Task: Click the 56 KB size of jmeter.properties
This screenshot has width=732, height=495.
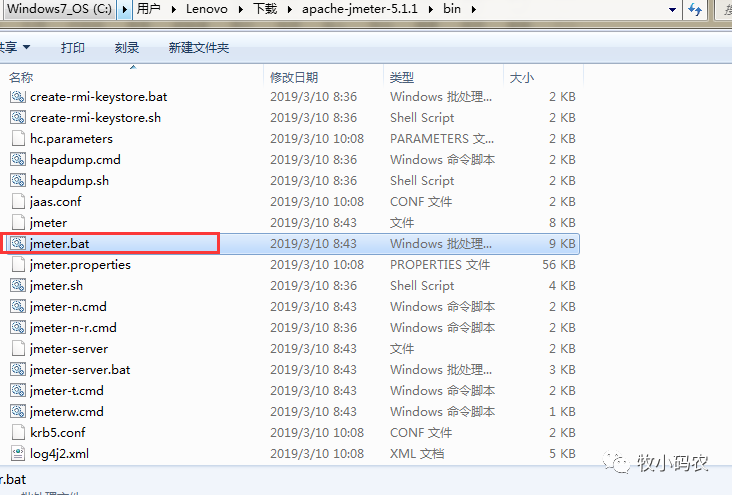Action: click(559, 265)
